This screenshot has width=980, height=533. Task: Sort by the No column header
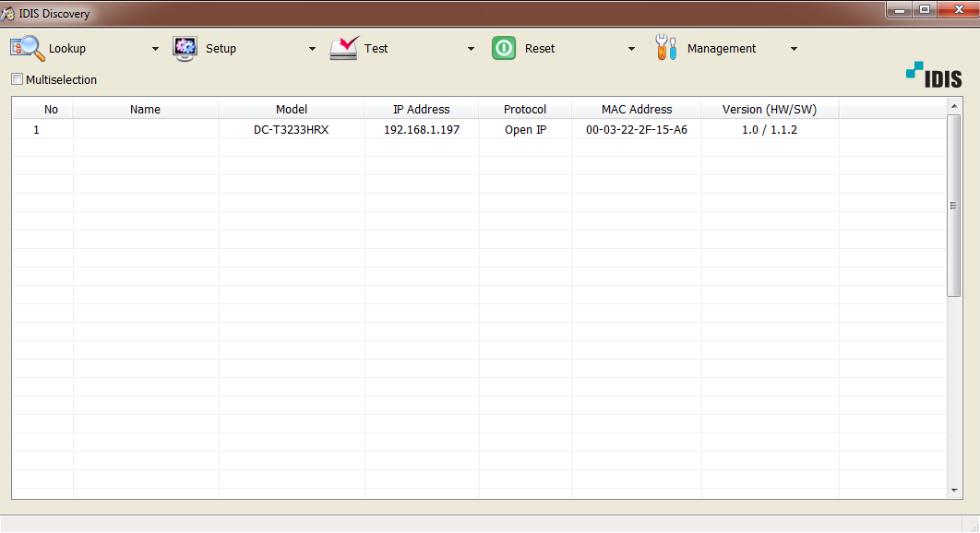[x=43, y=110]
